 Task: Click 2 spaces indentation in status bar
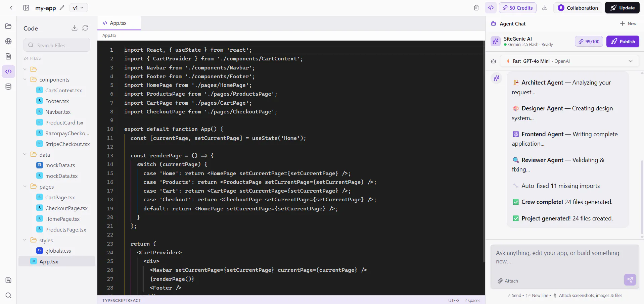coord(472,300)
